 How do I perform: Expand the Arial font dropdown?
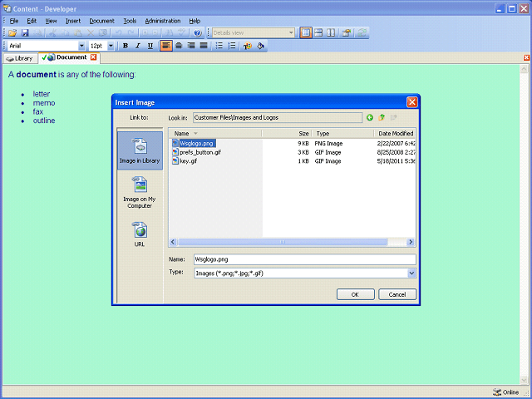[81, 46]
